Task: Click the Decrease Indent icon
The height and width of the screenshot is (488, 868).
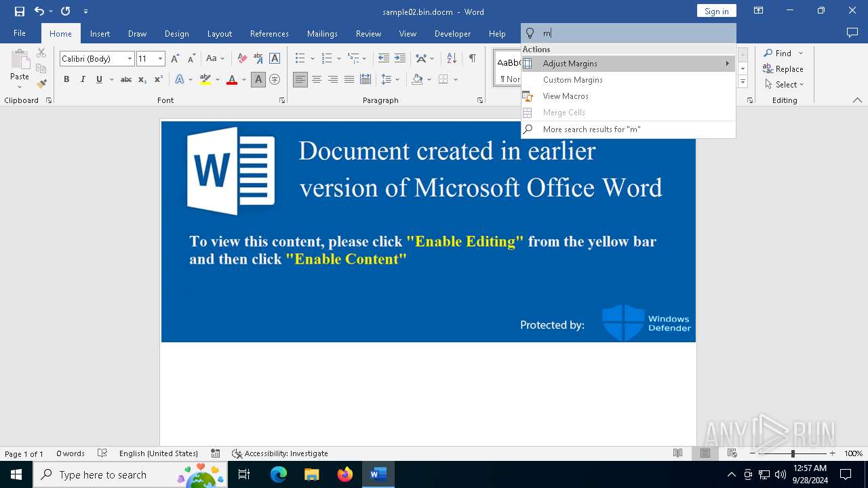Action: (384, 59)
